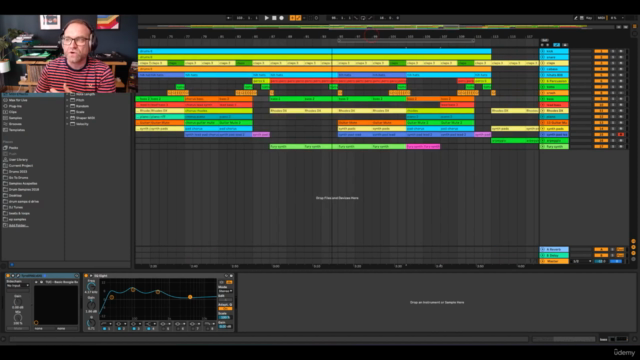Open the beats & loops folder
The image size is (640, 360).
pyautogui.click(x=19, y=213)
